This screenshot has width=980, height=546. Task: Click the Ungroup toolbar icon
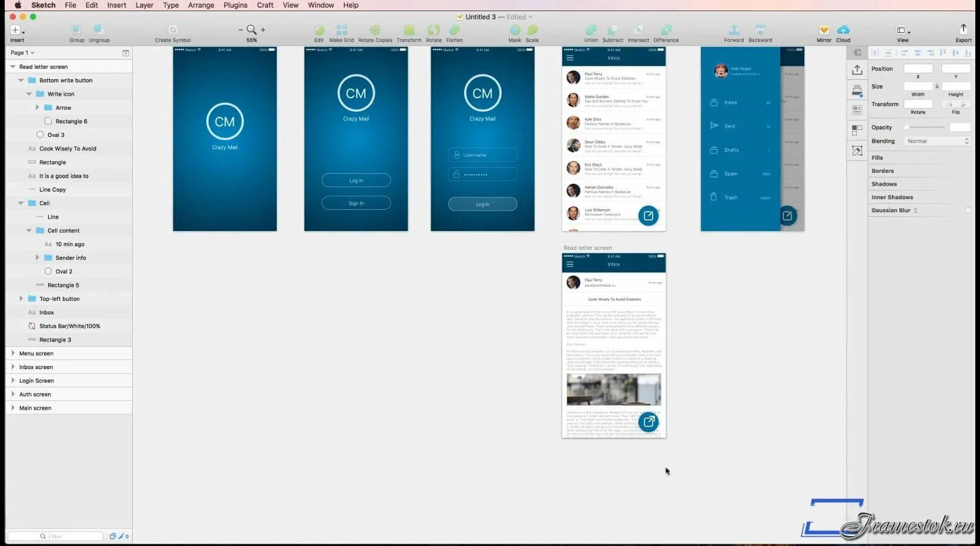point(99,29)
